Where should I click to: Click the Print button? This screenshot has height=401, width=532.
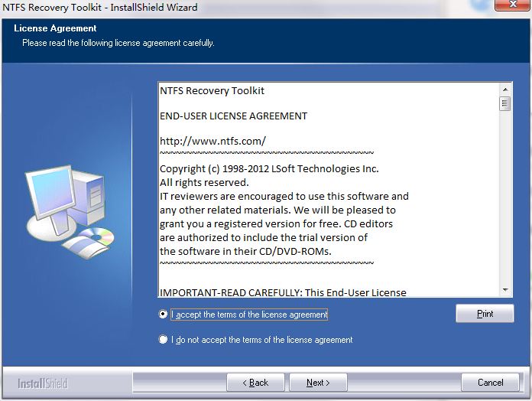click(x=485, y=314)
